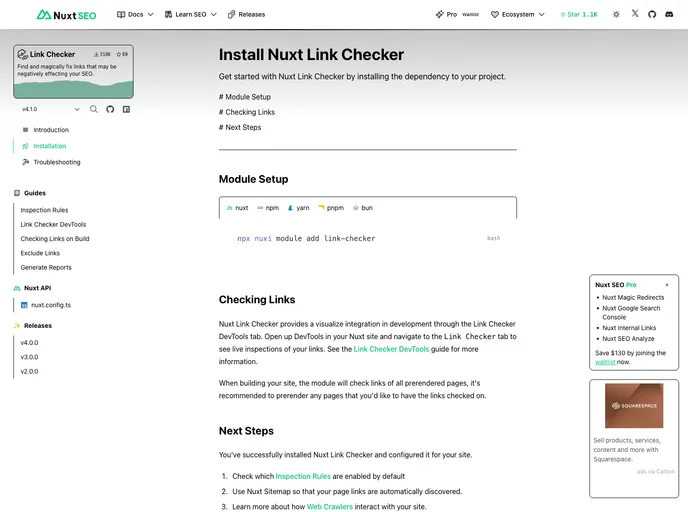Jump to # Module Setup anchor
The height and width of the screenshot is (512, 688).
pos(245,97)
